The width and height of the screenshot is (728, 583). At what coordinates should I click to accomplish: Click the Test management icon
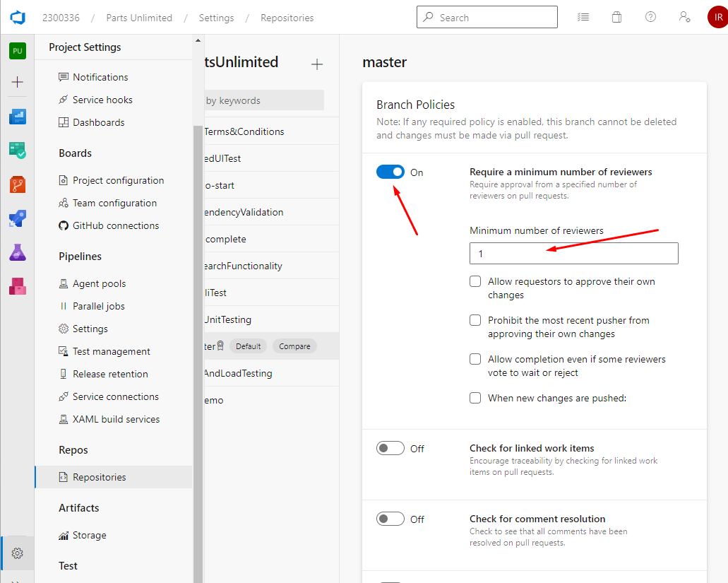[63, 352]
